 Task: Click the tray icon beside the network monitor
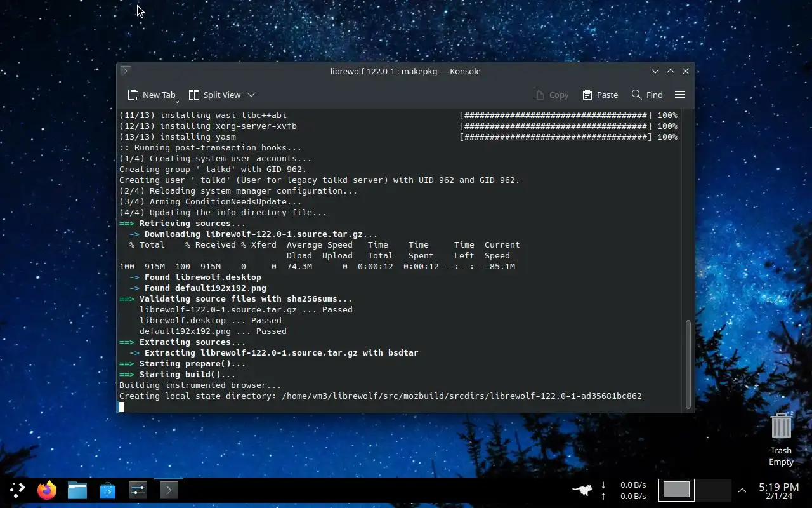pyautogui.click(x=582, y=490)
